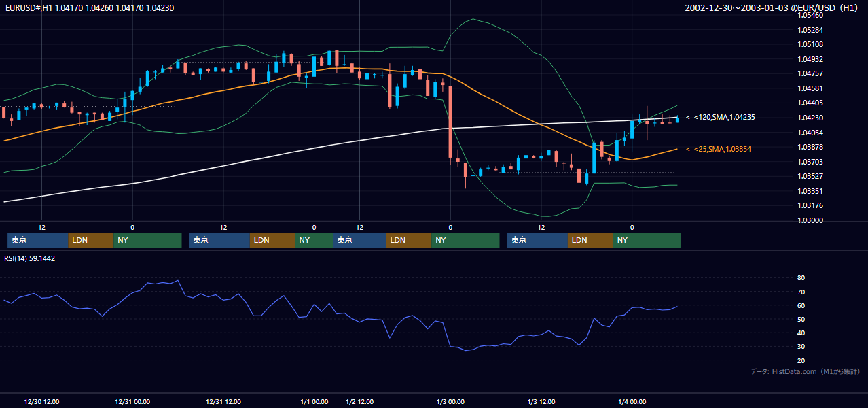
Task: Click the 12/31 00:00 time axis label
Action: point(132,401)
